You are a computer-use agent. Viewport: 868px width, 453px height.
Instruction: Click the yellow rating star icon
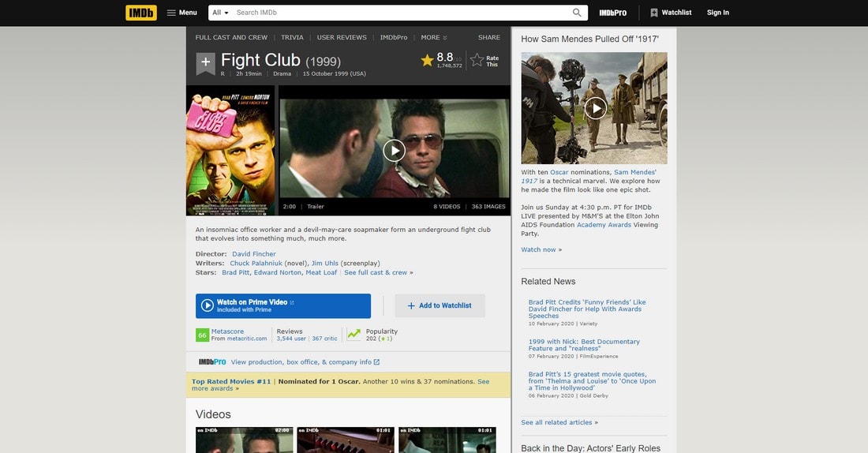(x=427, y=60)
